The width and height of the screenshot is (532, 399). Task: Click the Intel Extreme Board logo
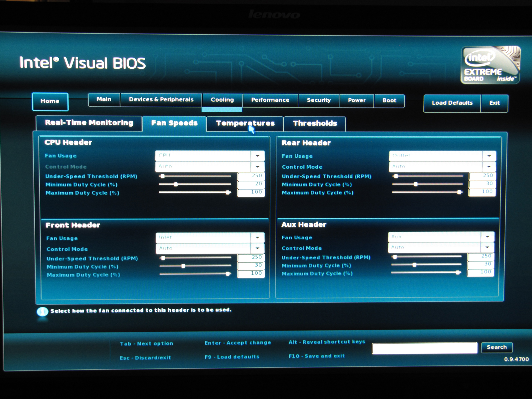pos(490,65)
